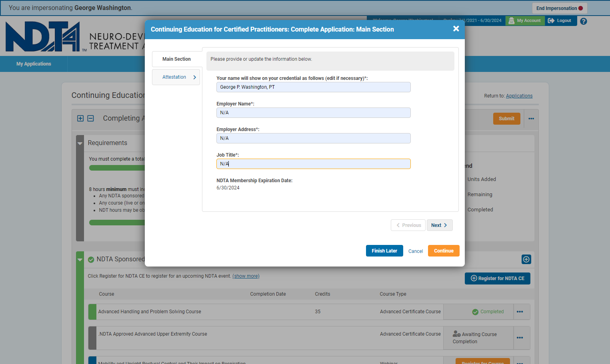Click the Employer Address field

[x=314, y=138]
